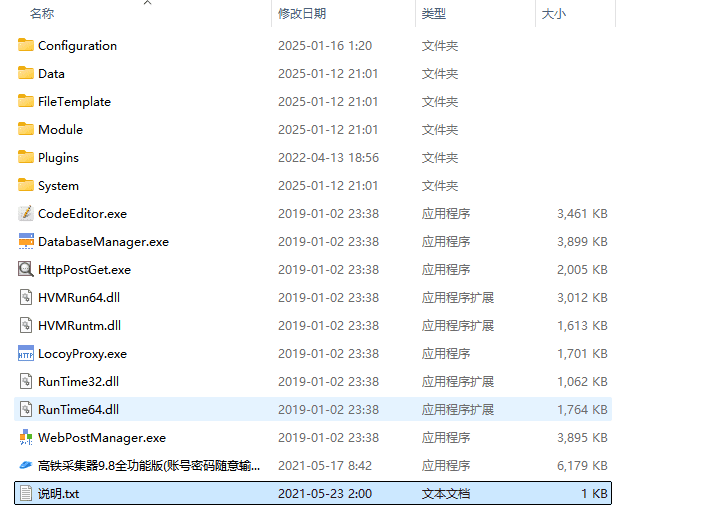This screenshot has height=519, width=703.
Task: Click the 说明.txt document icon
Action: click(x=26, y=493)
